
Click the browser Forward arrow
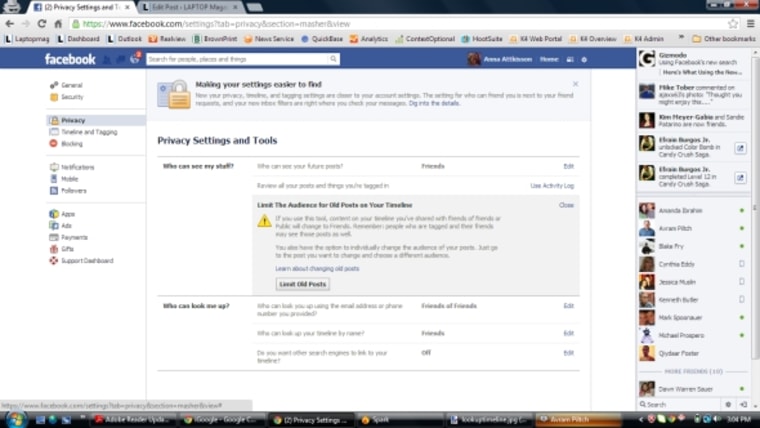tap(26, 24)
